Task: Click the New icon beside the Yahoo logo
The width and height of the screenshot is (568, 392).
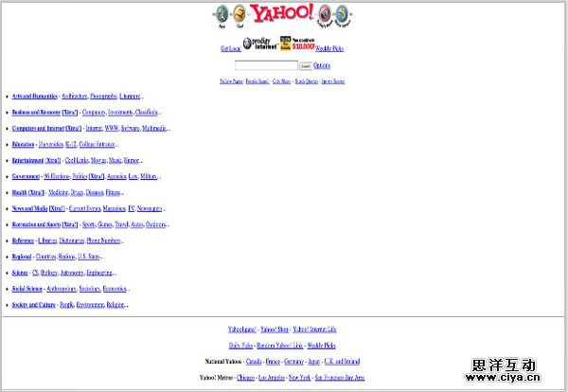Action: (222, 15)
